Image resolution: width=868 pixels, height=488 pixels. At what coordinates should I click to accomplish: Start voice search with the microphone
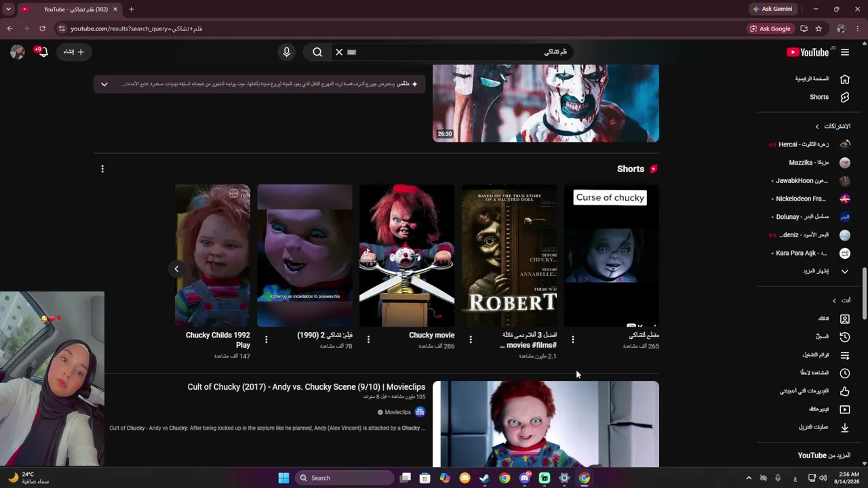tap(286, 52)
